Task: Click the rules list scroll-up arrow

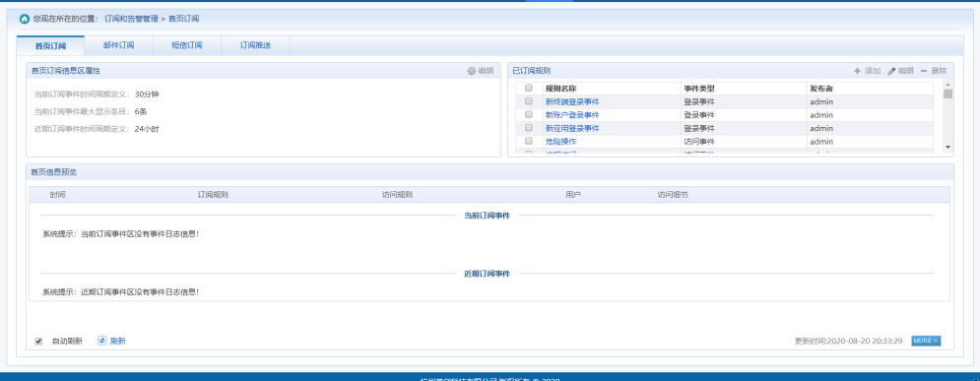Action: pyautogui.click(x=948, y=85)
